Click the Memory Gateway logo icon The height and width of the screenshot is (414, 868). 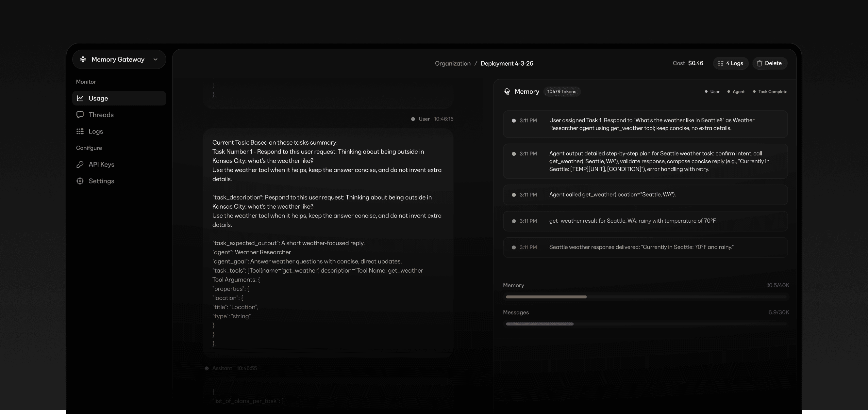pos(83,59)
